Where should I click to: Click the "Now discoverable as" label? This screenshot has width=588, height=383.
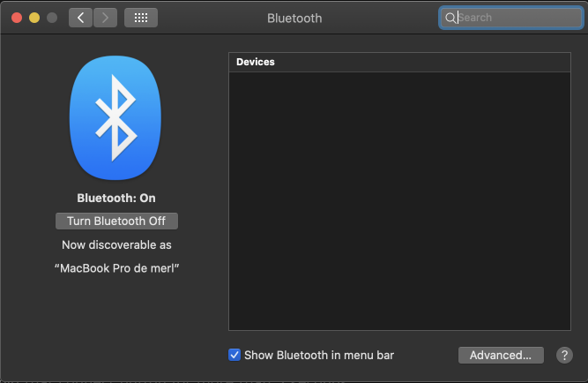[116, 244]
